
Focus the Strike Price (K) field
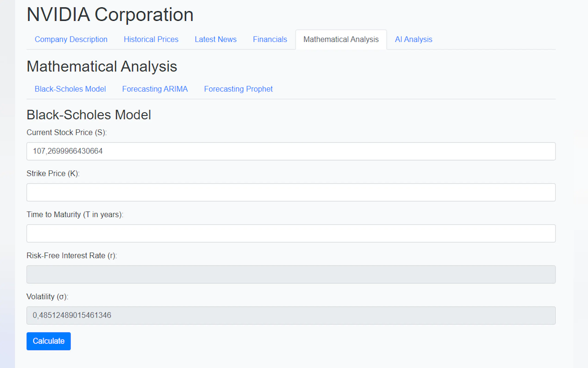click(x=291, y=192)
